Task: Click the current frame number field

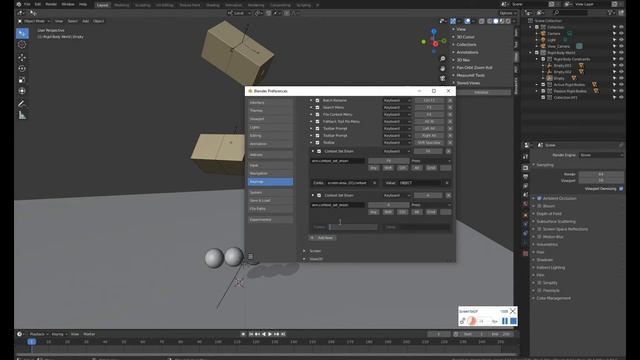Action: tap(439, 334)
